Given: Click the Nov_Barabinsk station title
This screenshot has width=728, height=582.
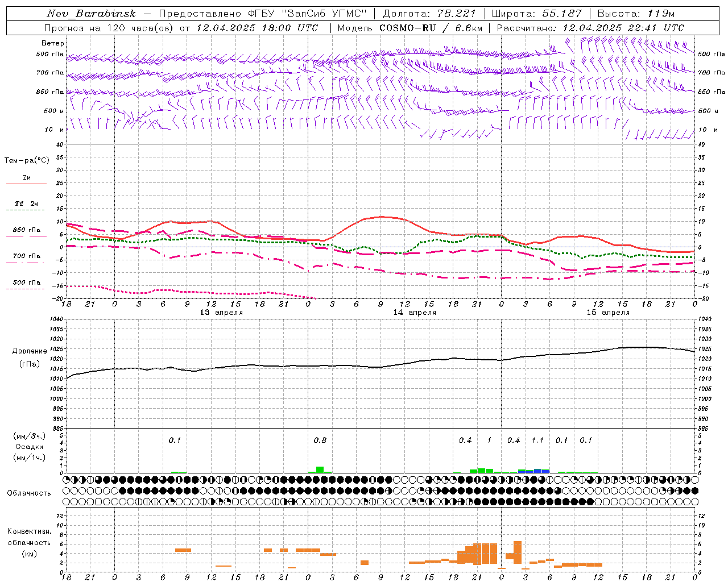Looking at the screenshot, I should [x=91, y=14].
